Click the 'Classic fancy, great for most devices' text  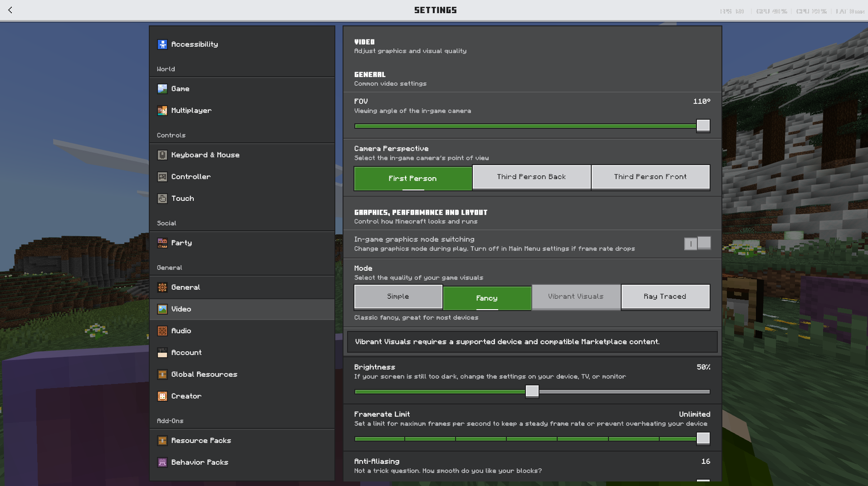coord(416,318)
